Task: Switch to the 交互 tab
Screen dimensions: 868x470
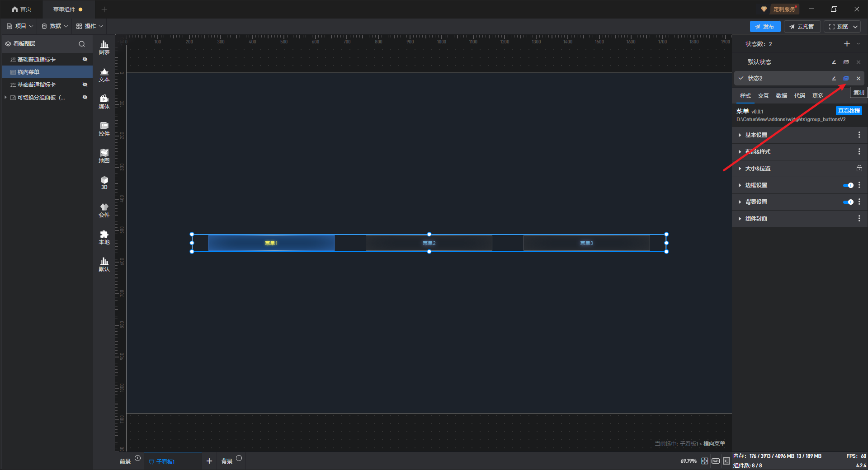Action: (x=763, y=96)
